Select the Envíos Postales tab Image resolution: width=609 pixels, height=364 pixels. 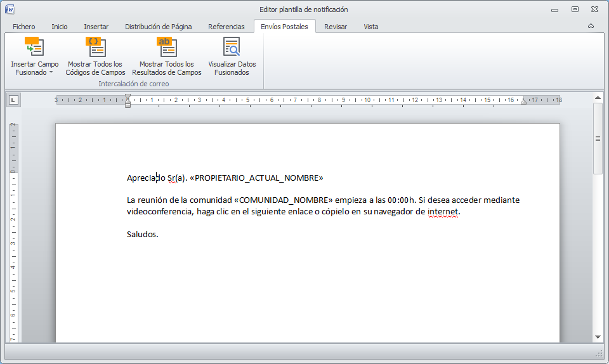284,27
